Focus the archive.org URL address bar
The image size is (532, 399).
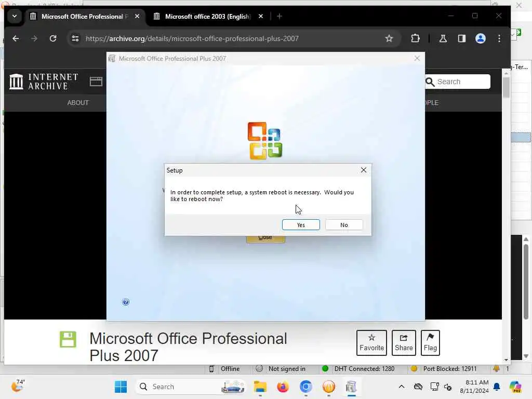(192, 38)
